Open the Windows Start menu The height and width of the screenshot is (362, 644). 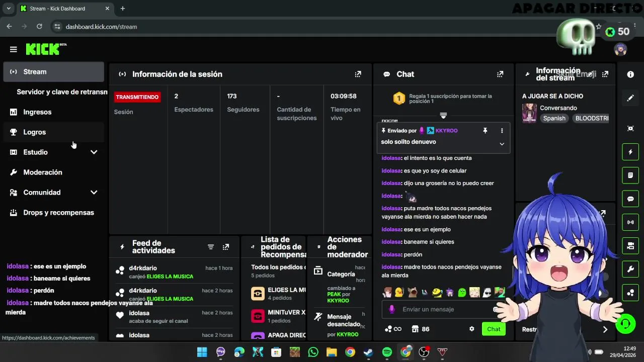tap(202, 352)
